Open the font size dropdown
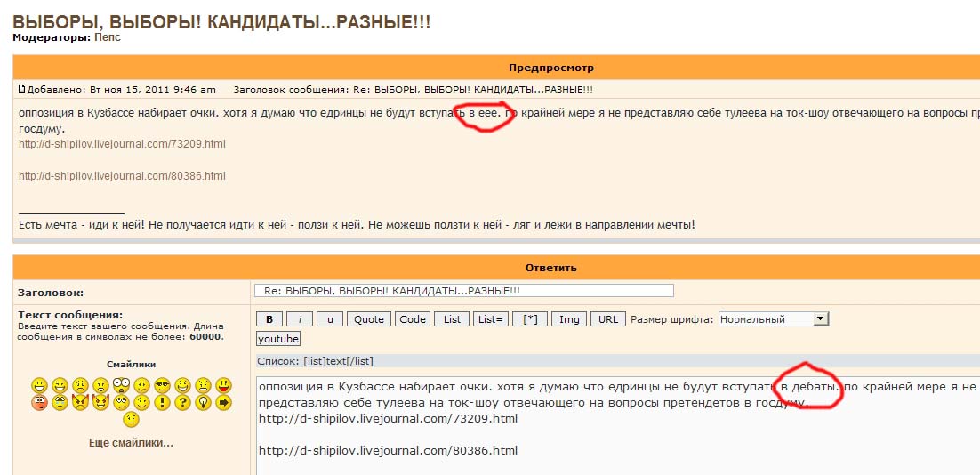The image size is (980, 475). click(x=773, y=319)
